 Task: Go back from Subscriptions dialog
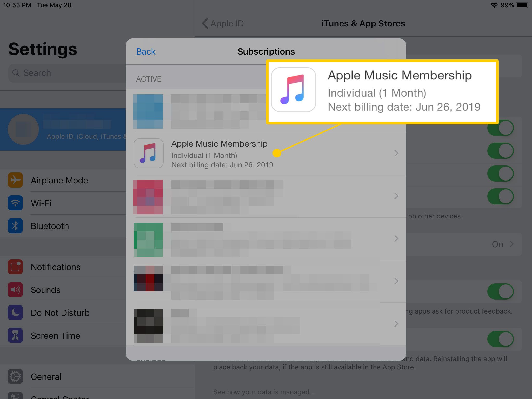coord(146,51)
